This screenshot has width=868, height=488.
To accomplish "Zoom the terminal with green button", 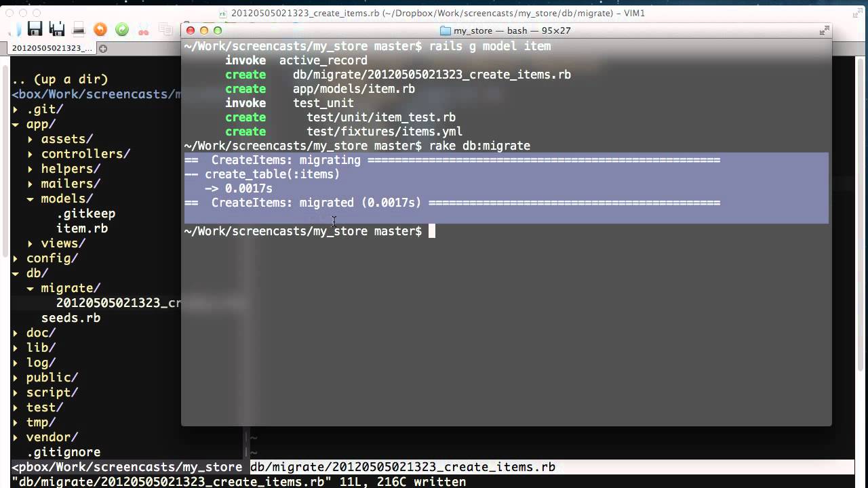I will [x=218, y=30].
